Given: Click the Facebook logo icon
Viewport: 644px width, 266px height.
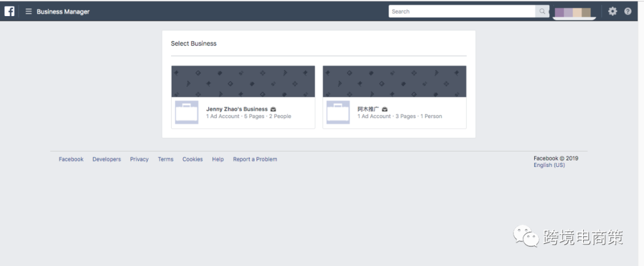Looking at the screenshot, I should click(10, 11).
